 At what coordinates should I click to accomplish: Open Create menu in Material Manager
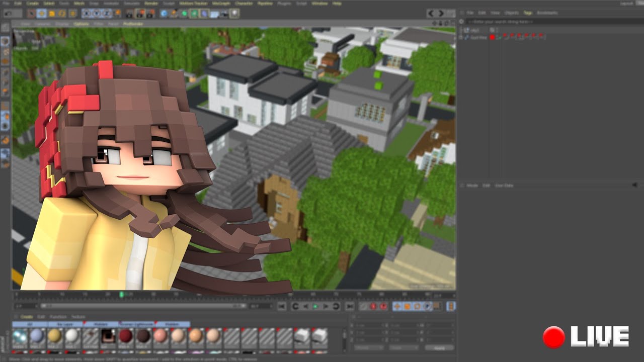coord(27,317)
